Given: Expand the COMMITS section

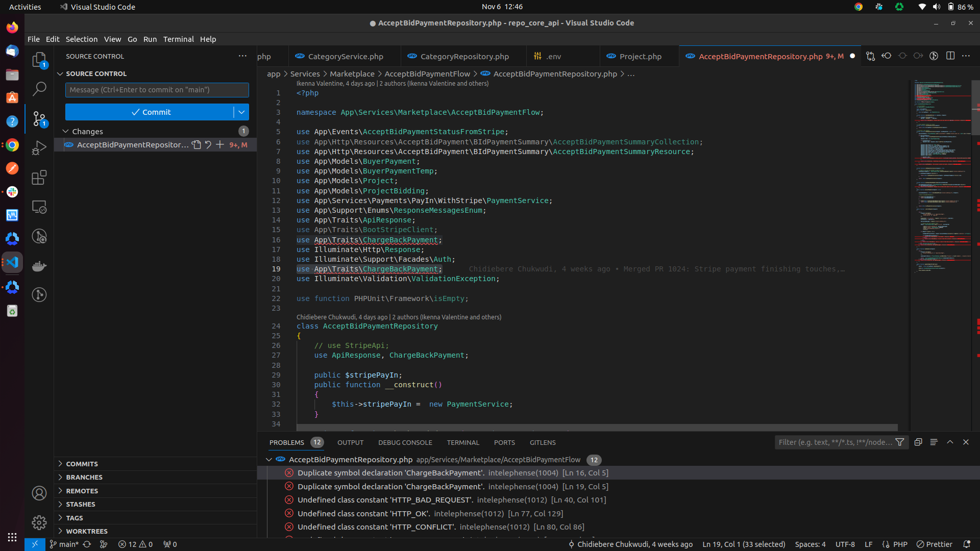Looking at the screenshot, I should coord(82,464).
